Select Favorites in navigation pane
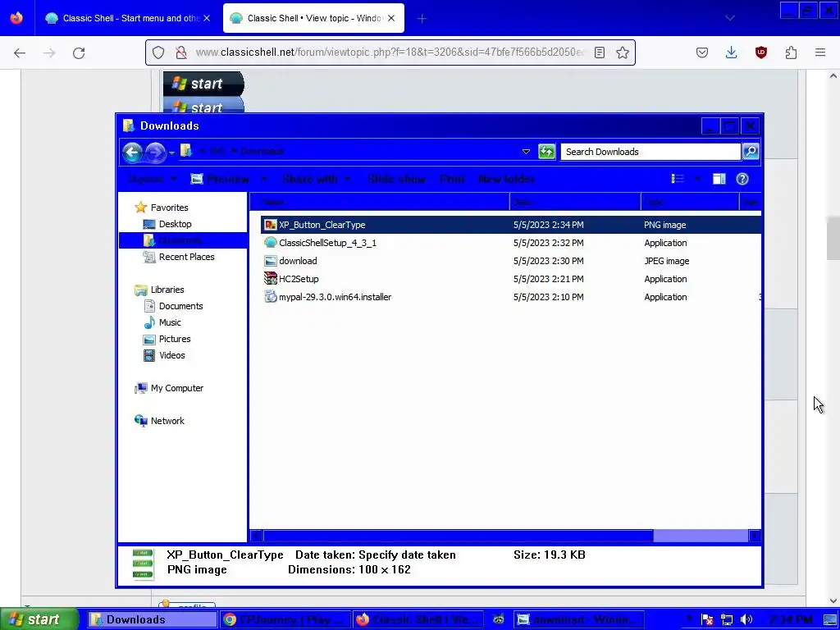 point(169,208)
